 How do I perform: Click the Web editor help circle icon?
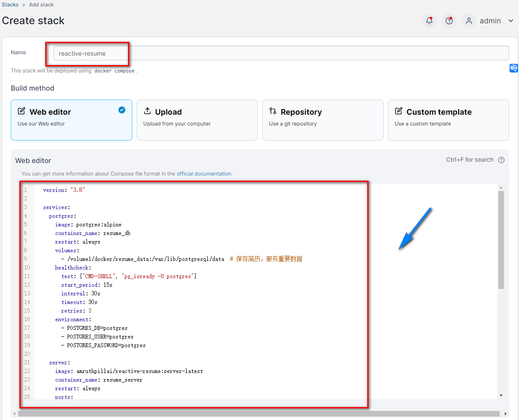tap(501, 160)
